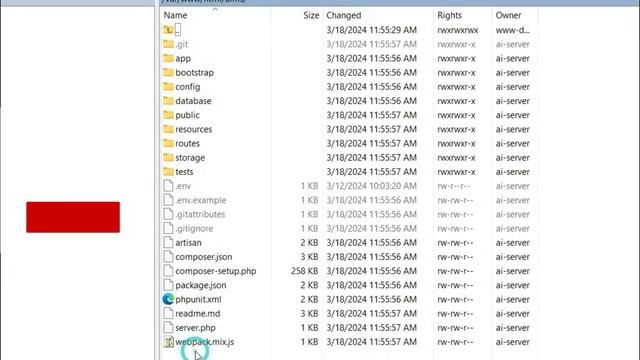Click the composer-setup.php file icon
This screenshot has width=640, height=360.
pyautogui.click(x=168, y=271)
